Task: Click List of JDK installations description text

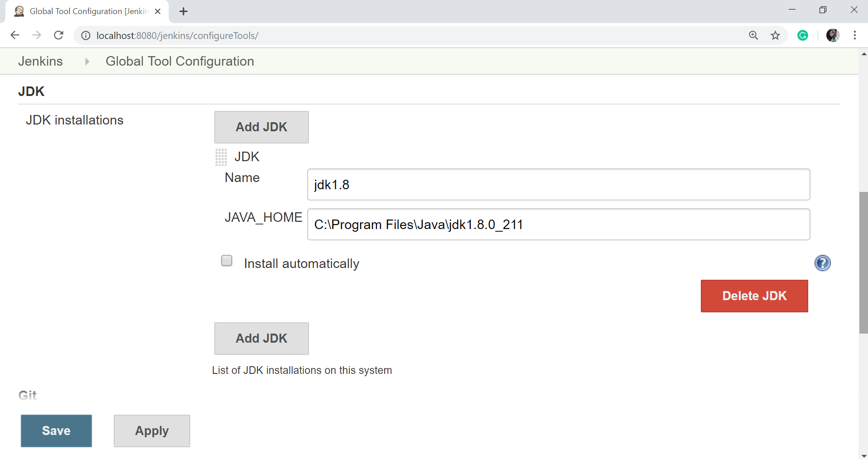Action: point(302,370)
